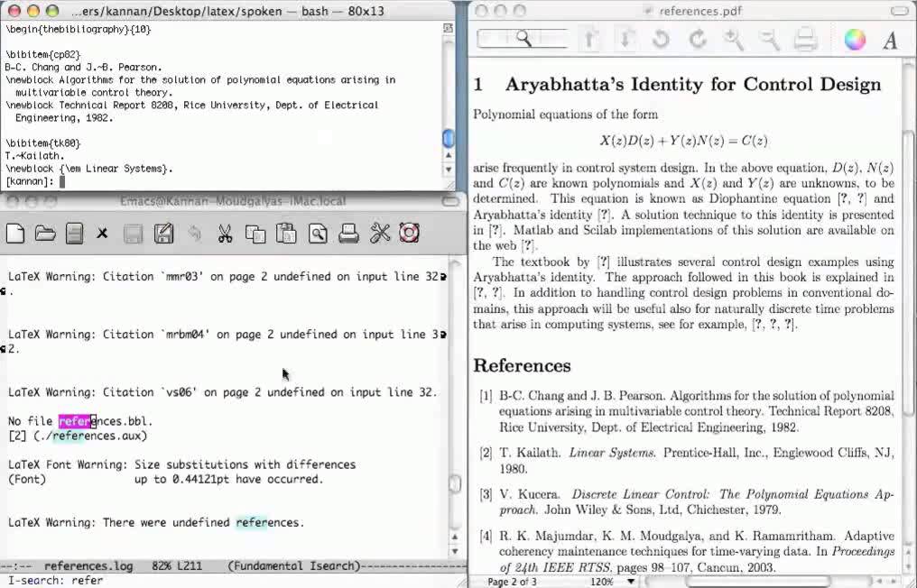The height and width of the screenshot is (588, 917).
Task: Click 'No file references.bbl.' line in Emacs
Action: tap(80, 421)
